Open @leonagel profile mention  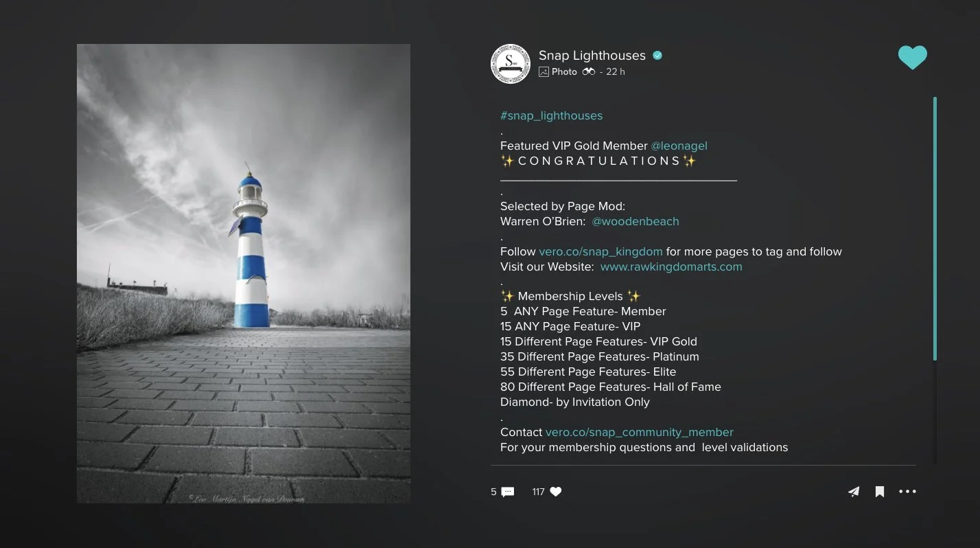click(679, 146)
